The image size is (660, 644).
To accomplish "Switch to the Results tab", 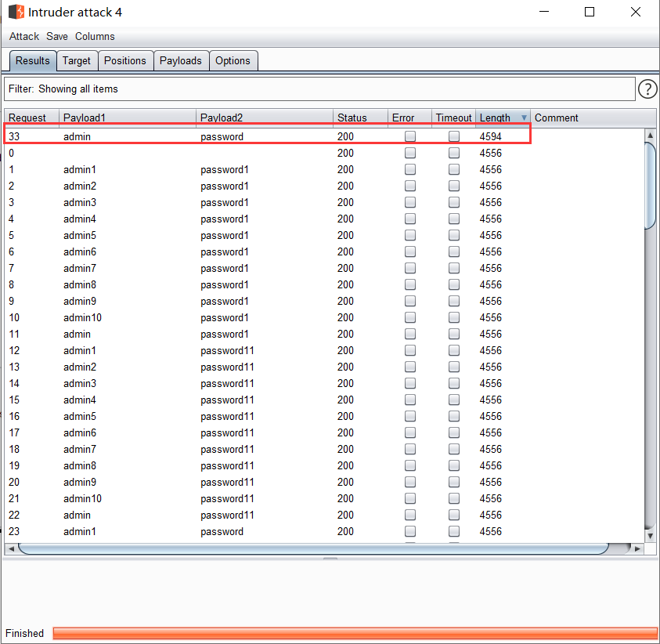I will point(32,60).
